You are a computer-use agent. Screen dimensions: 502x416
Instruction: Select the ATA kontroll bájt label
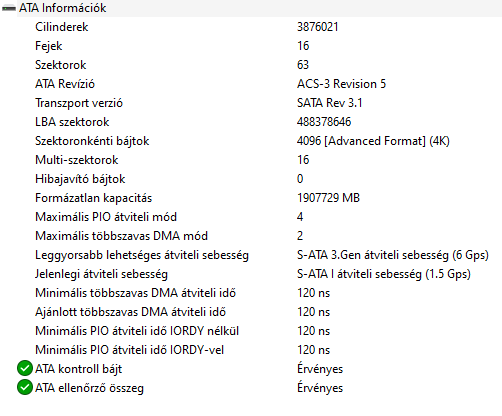[x=79, y=369]
